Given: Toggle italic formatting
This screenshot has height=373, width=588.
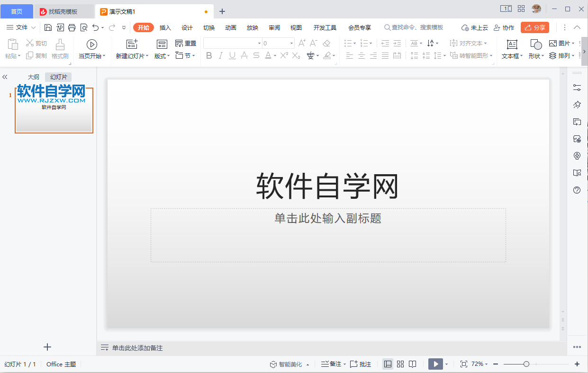Looking at the screenshot, I should (220, 55).
